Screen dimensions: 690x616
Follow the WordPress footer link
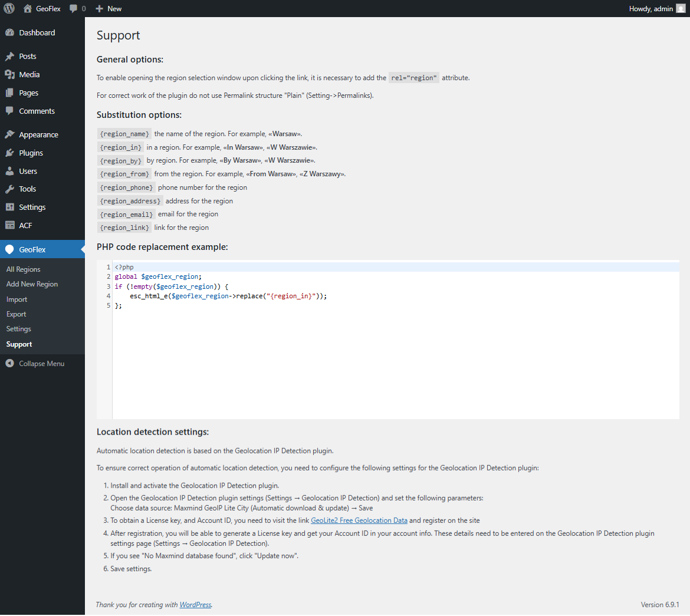pyautogui.click(x=195, y=605)
